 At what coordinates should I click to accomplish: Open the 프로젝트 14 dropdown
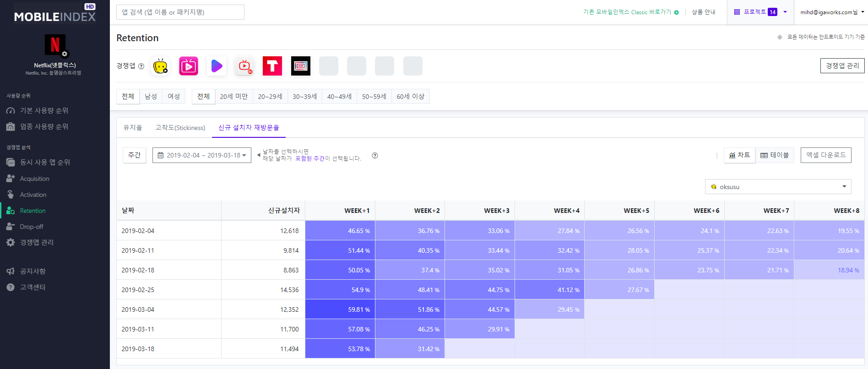[x=761, y=12]
